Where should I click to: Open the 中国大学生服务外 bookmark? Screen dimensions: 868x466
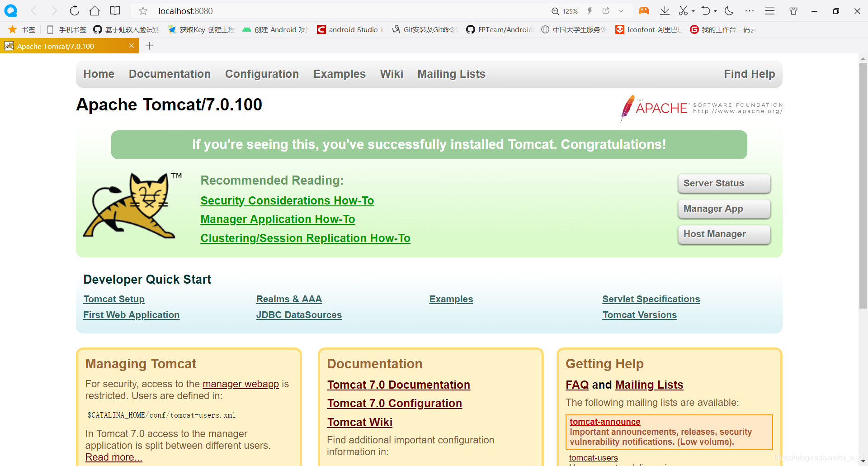(x=574, y=29)
